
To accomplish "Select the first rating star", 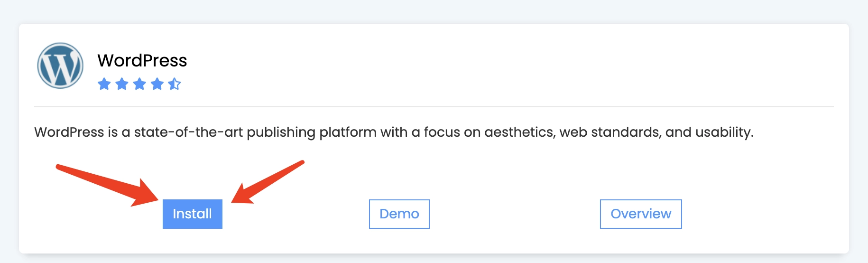I will (x=104, y=84).
